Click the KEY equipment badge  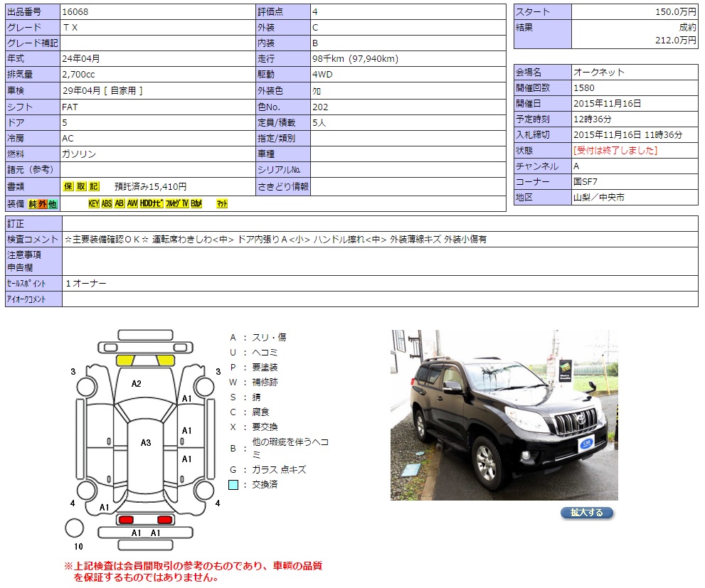pos(93,204)
